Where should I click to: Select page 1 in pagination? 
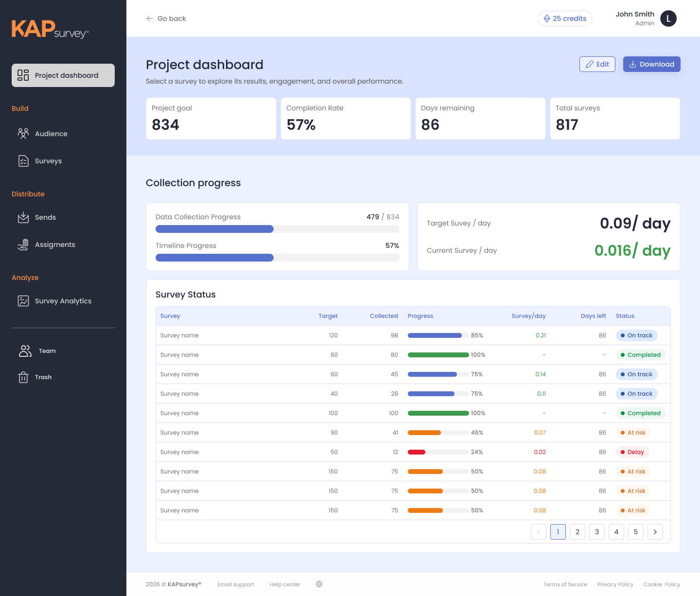(x=558, y=532)
